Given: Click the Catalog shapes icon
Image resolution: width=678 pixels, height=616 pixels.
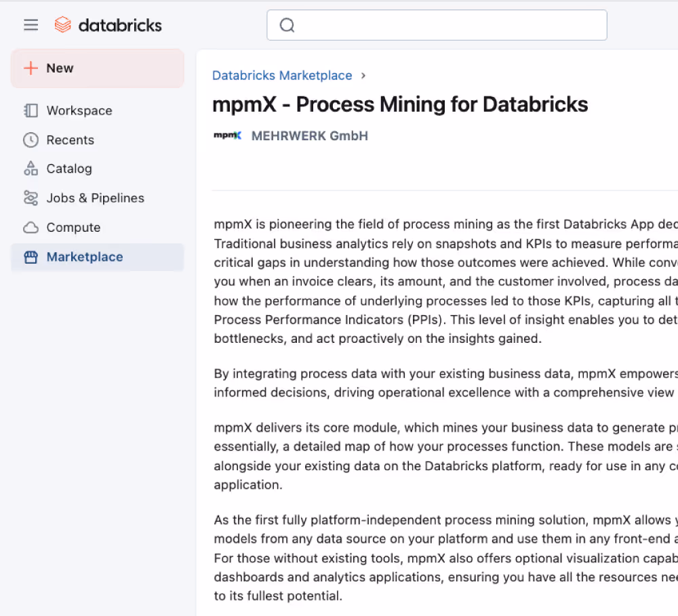Looking at the screenshot, I should 31,169.
